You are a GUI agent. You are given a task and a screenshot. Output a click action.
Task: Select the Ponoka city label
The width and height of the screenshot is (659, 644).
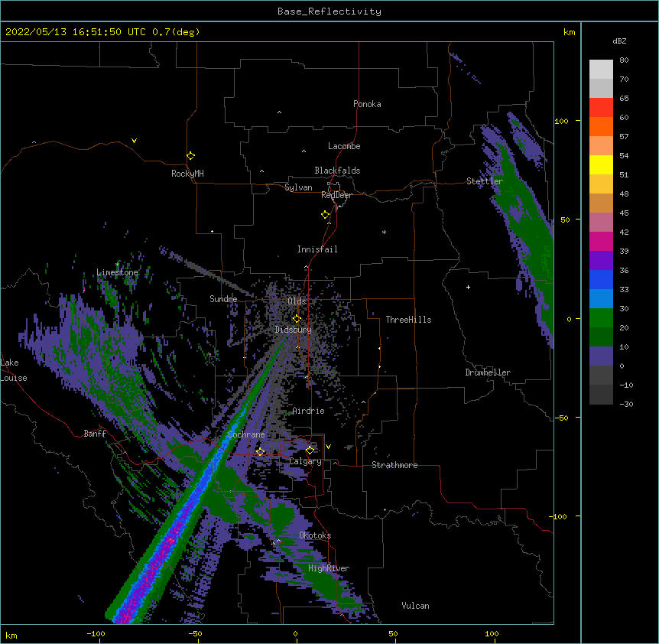click(367, 104)
